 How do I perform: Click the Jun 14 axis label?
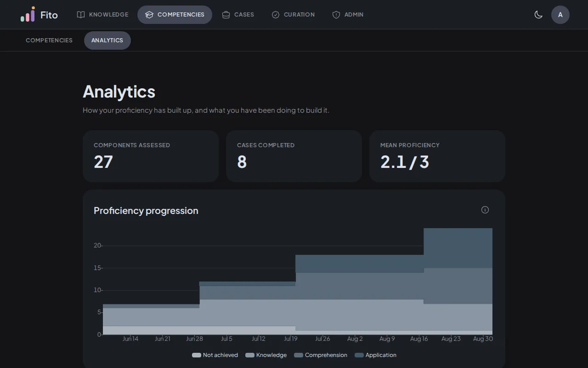tap(130, 339)
